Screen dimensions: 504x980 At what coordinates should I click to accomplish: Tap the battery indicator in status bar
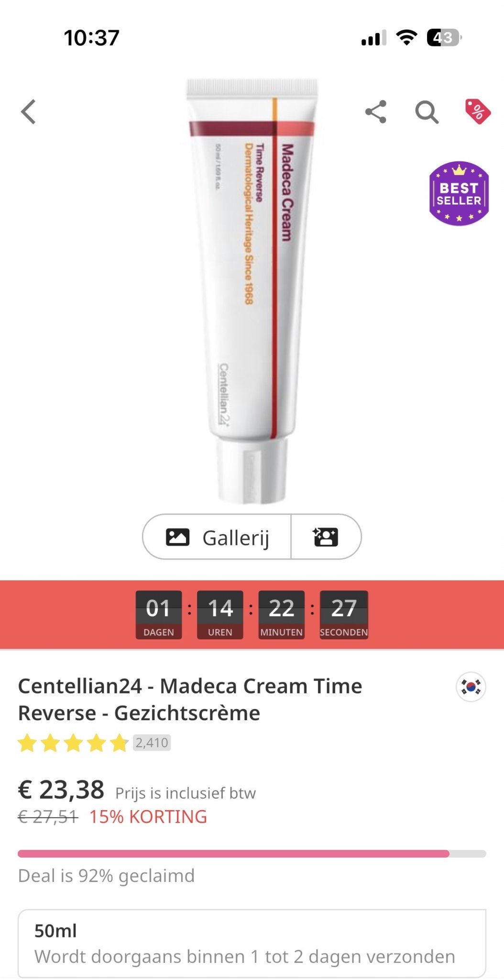click(x=444, y=37)
